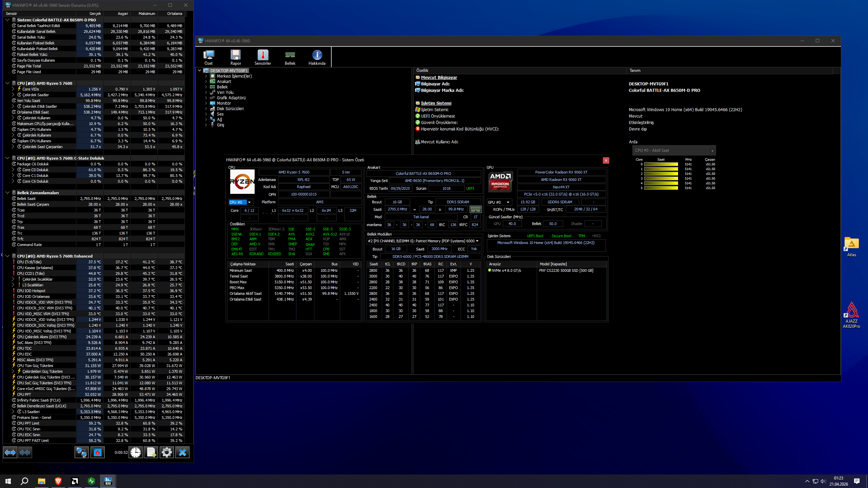Open the CPU #0 selector dropdown
Screen dimensions: 868x488
(x=240, y=202)
